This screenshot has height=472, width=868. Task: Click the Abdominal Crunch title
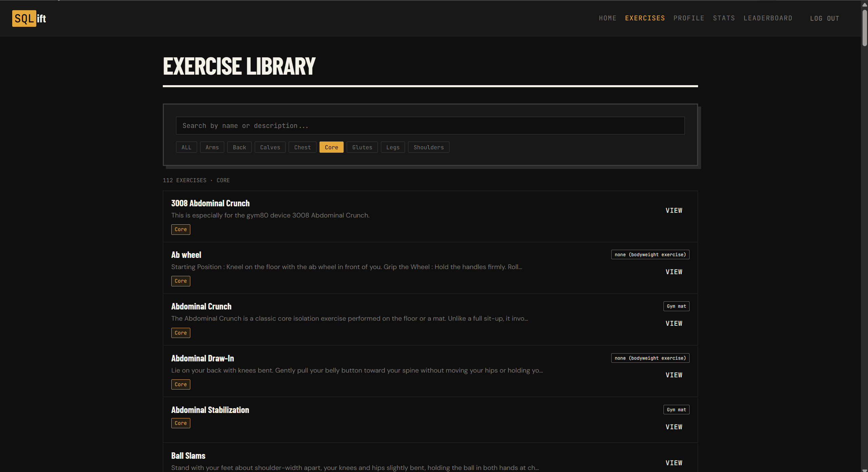tap(201, 306)
